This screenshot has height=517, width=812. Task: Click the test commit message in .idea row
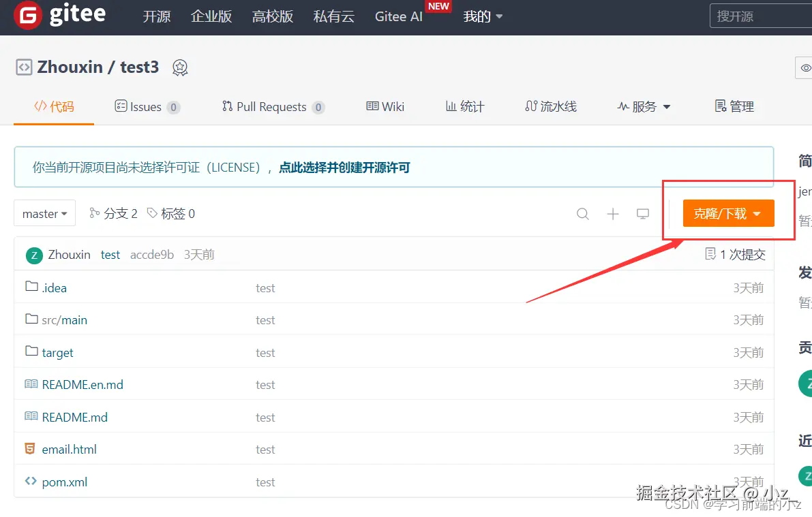265,287
